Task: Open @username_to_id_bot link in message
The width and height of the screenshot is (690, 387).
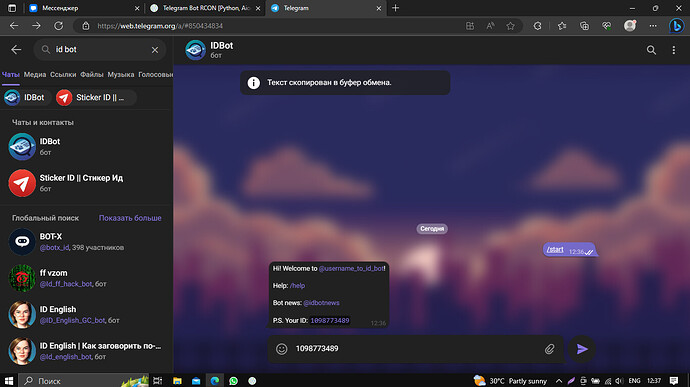Action: (351, 269)
